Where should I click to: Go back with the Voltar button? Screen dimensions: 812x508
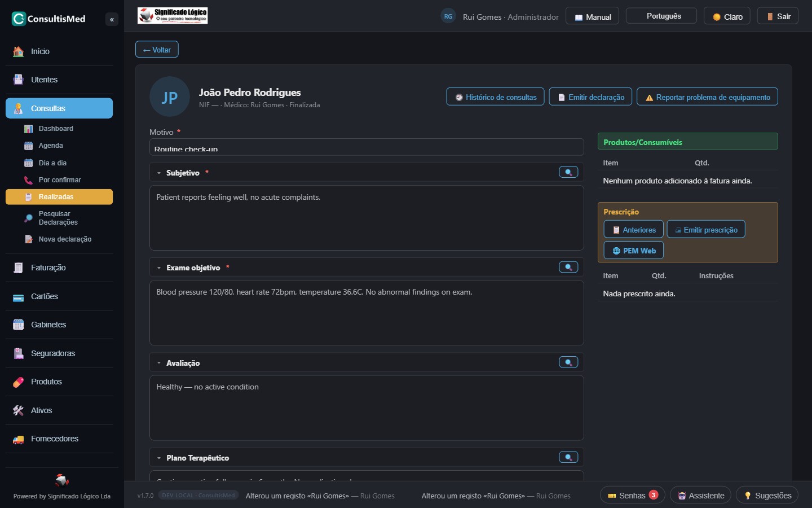tap(157, 50)
